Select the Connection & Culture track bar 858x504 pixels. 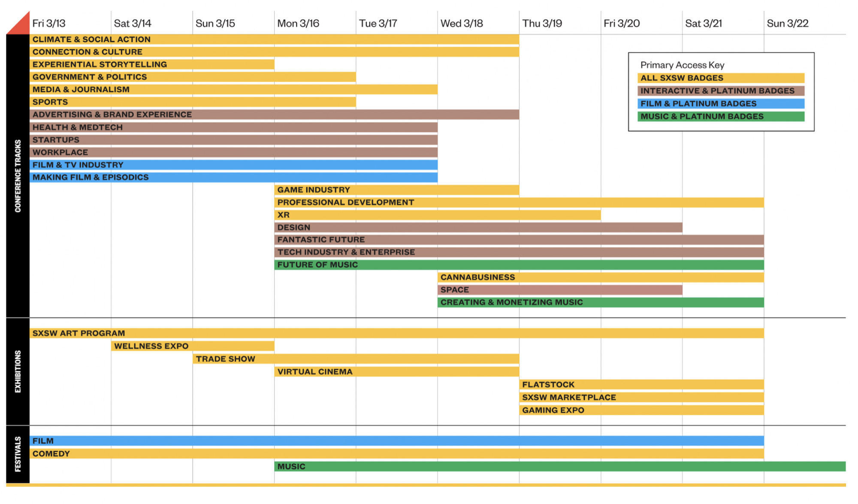click(x=274, y=52)
